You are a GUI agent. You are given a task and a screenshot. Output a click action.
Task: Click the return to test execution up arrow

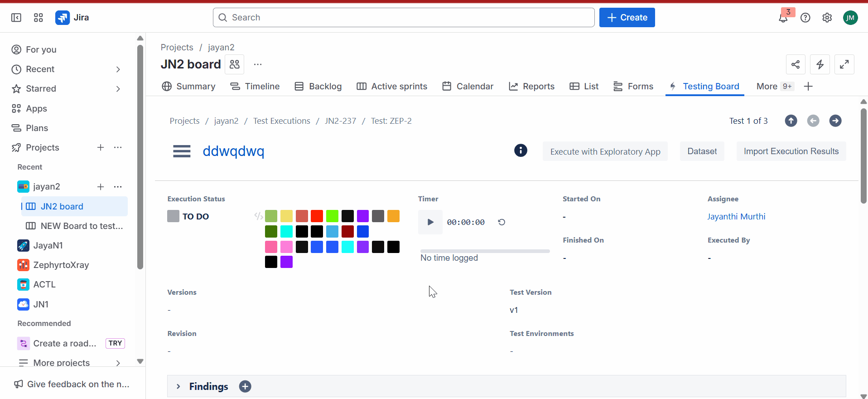791,121
